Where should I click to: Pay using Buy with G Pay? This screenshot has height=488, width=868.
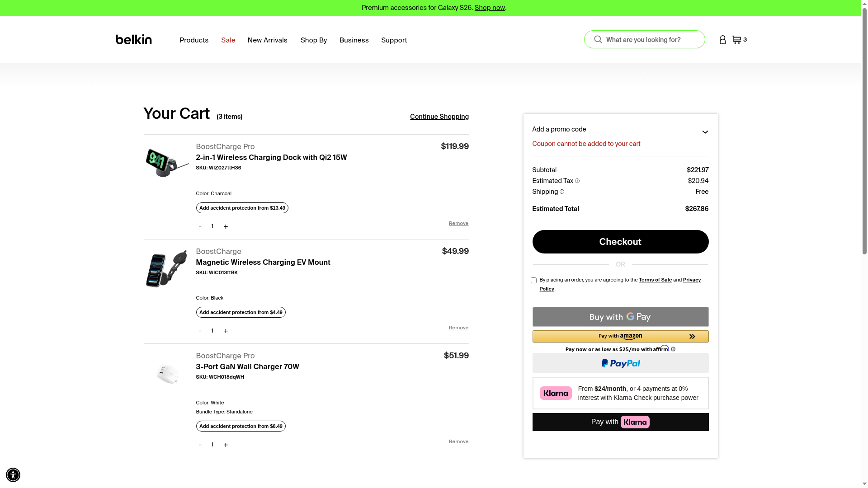click(x=620, y=317)
